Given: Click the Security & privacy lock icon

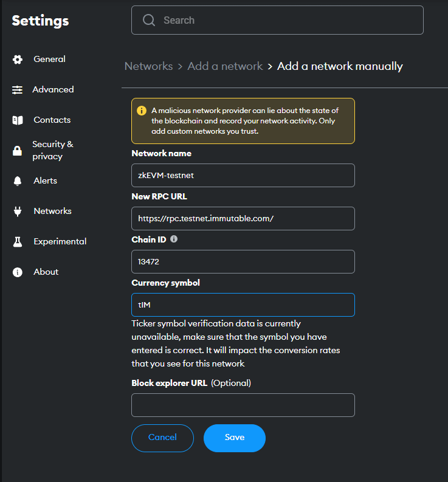Looking at the screenshot, I should point(18,151).
